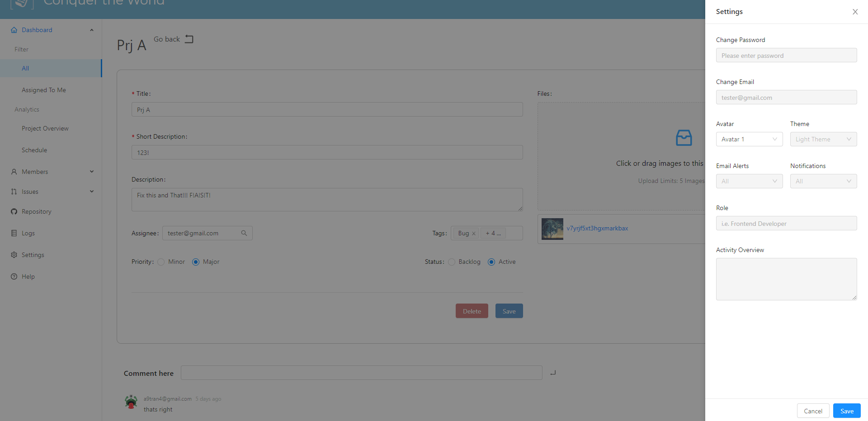Select Active status radio button
The height and width of the screenshot is (421, 868).
[491, 262]
